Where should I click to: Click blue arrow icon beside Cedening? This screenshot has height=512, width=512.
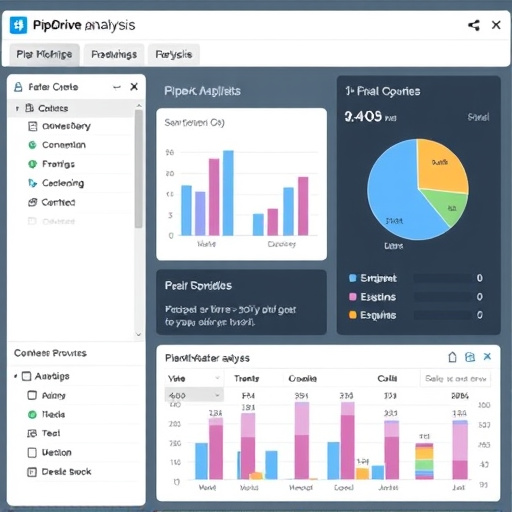pos(32,183)
